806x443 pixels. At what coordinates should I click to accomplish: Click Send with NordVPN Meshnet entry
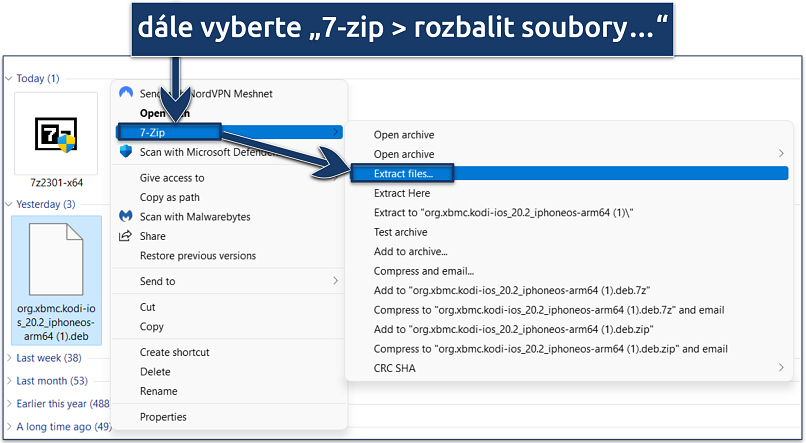click(206, 94)
